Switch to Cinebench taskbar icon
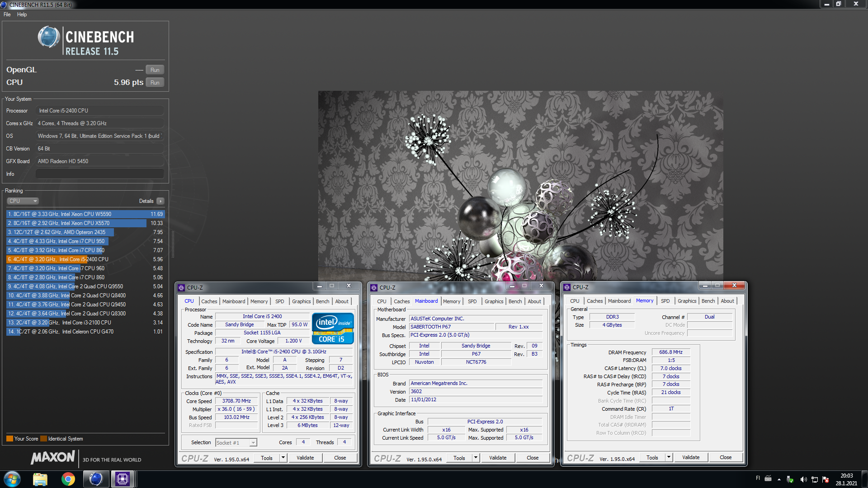868x488 pixels. 96,479
